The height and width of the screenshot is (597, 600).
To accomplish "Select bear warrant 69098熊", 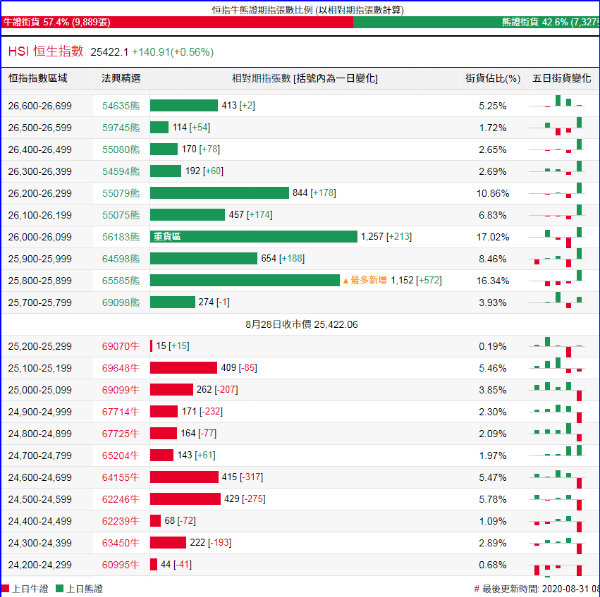I will coord(121,302).
